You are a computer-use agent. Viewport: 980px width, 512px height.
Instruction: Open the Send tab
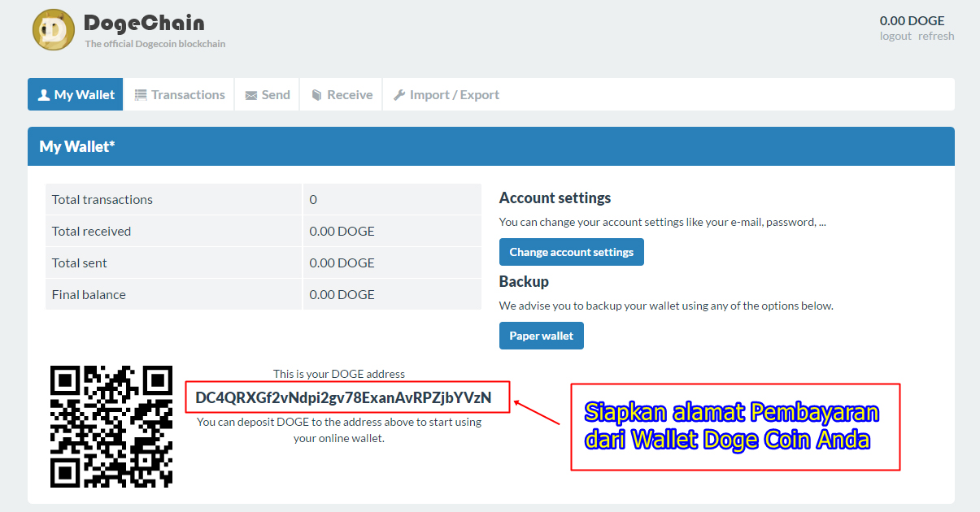268,94
